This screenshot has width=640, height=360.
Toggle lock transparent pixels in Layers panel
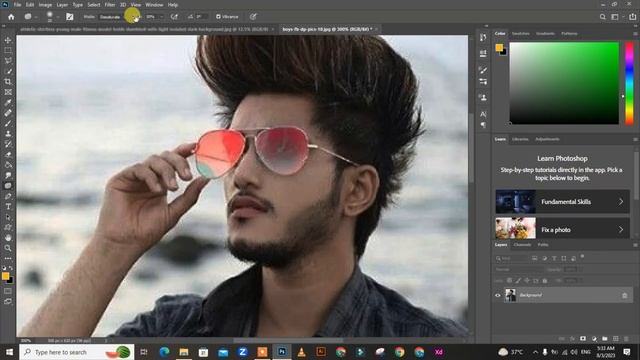(509, 281)
